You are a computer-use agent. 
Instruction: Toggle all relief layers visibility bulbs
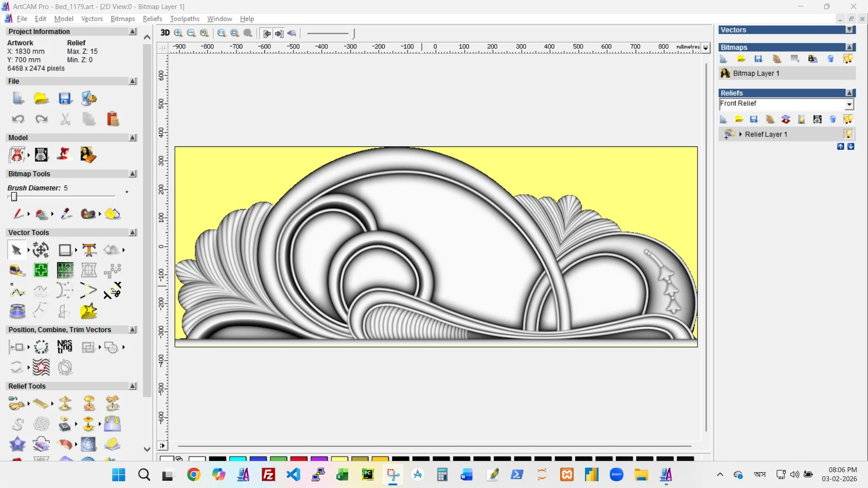[x=848, y=119]
